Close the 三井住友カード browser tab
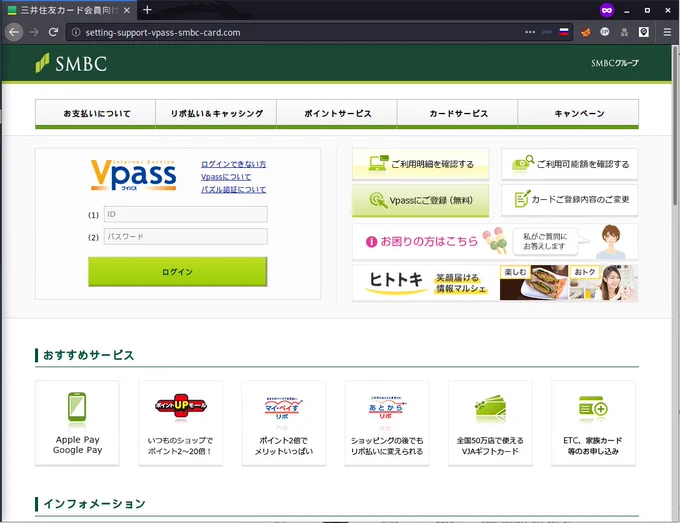Screen dimensions: 680x523 click(x=127, y=10)
